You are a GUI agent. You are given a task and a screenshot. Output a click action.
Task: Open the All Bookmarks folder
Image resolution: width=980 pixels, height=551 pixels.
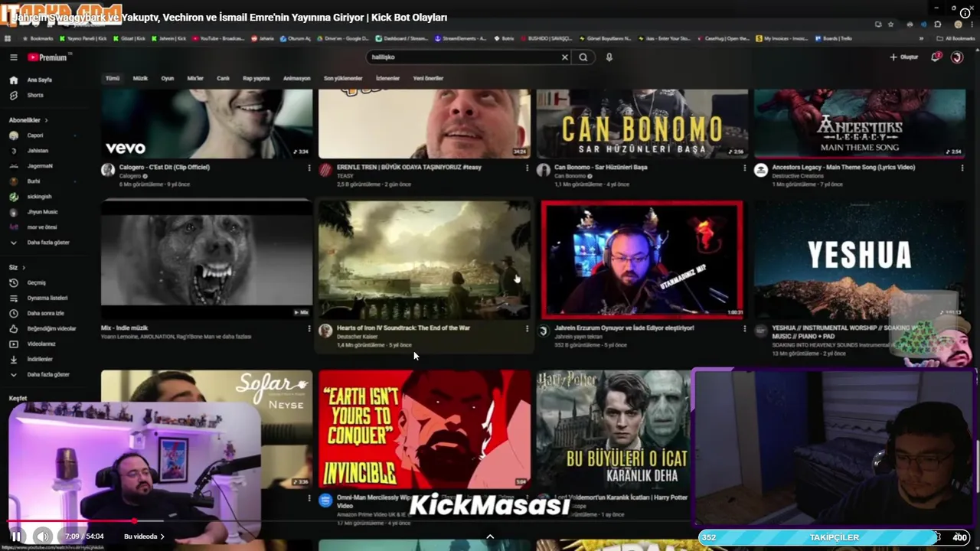tap(956, 38)
